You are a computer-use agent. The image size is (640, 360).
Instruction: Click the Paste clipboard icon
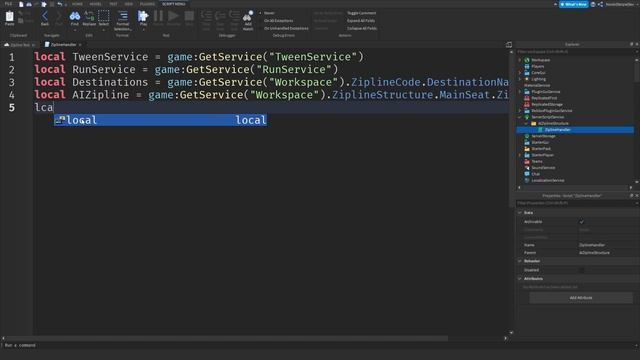[x=9, y=18]
